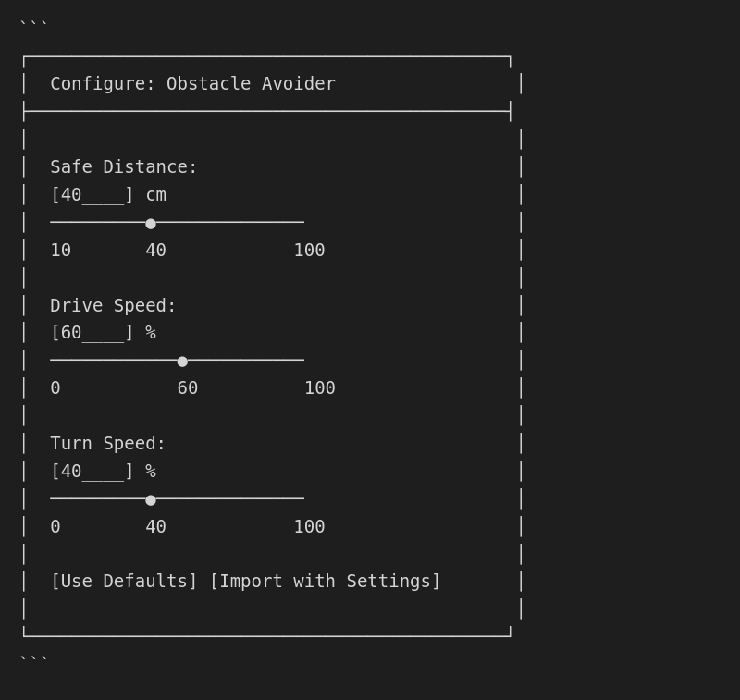Select the 10 mark on Safe Distance slider

point(59,250)
